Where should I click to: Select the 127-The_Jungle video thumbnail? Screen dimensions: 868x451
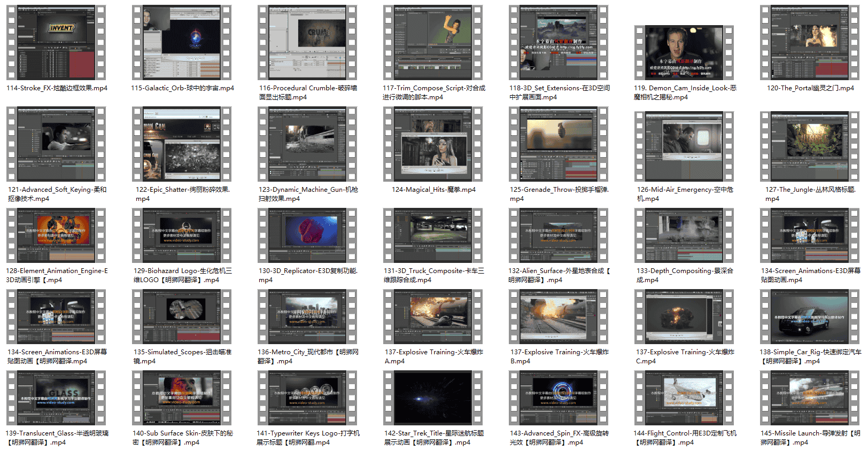[x=810, y=147]
